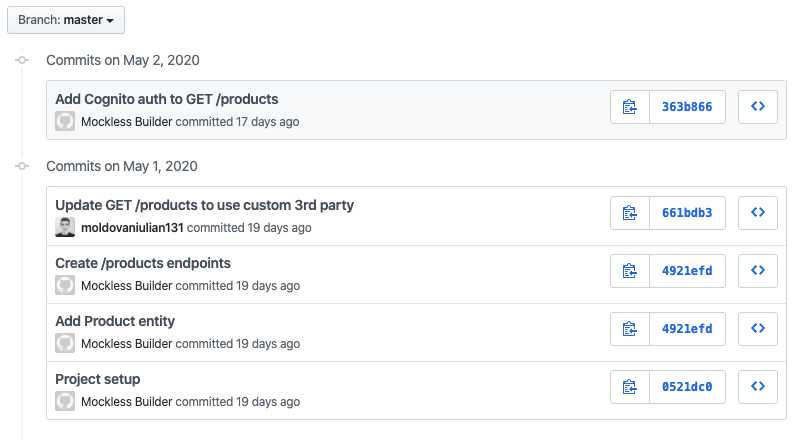Click moldovaniulian131 avatar thumbnail
Screen dimensions: 798x446
(x=65, y=227)
